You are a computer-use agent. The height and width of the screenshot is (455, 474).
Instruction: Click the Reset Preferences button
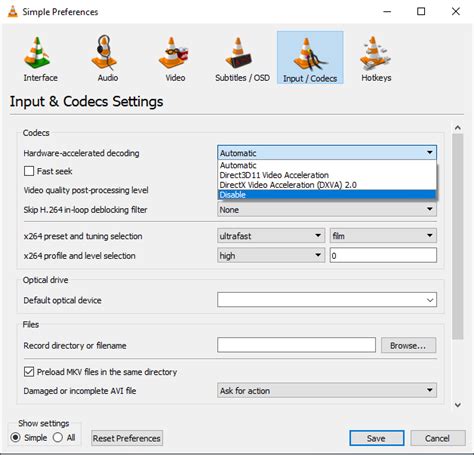[127, 438]
